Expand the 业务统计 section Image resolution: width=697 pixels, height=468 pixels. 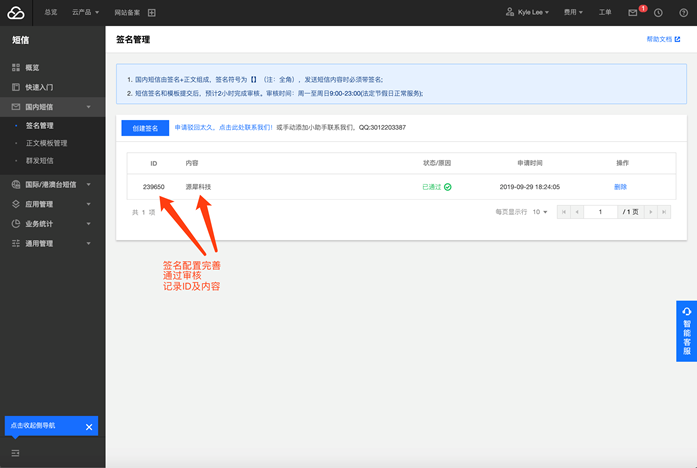[88, 224]
